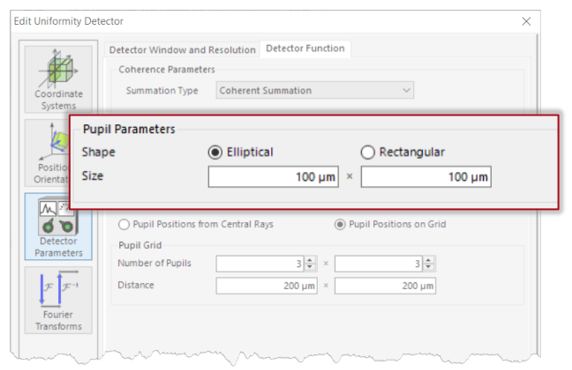Close the Edit Uniformity Detector dialog
The image size is (572, 370).
click(526, 22)
